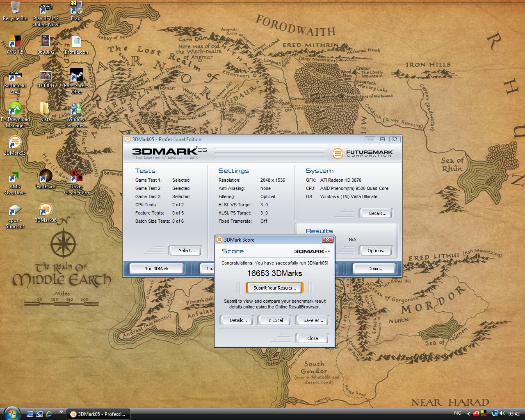Image resolution: width=525 pixels, height=420 pixels.
Task: Open the Windows Start orb
Action: click(x=11, y=413)
